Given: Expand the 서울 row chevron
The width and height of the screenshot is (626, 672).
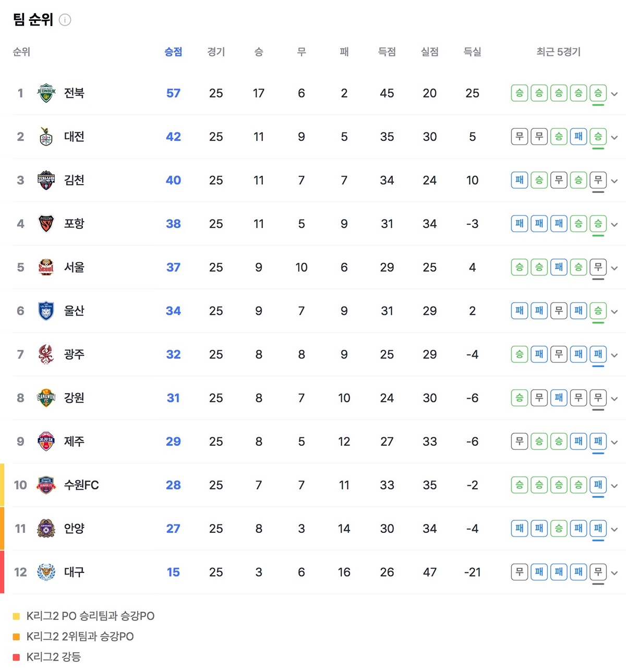Looking at the screenshot, I should (x=615, y=268).
